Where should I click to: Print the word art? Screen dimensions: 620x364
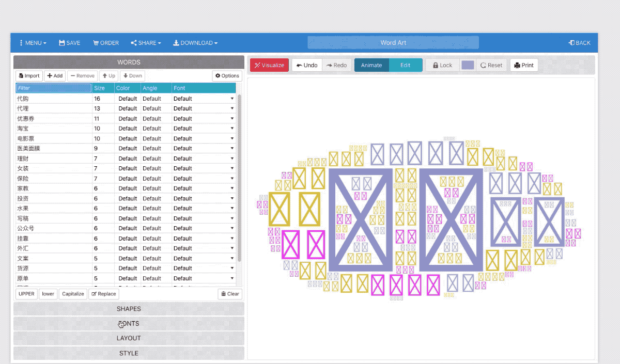524,65
